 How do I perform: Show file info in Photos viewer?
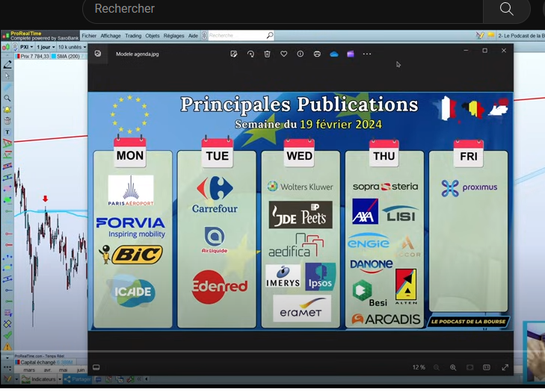[301, 54]
